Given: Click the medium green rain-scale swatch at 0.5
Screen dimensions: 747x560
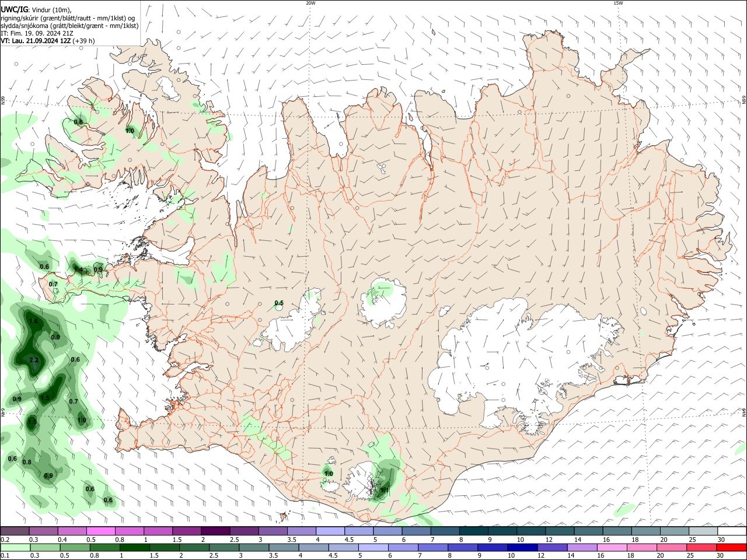Looking at the screenshot, I should pos(75,547).
